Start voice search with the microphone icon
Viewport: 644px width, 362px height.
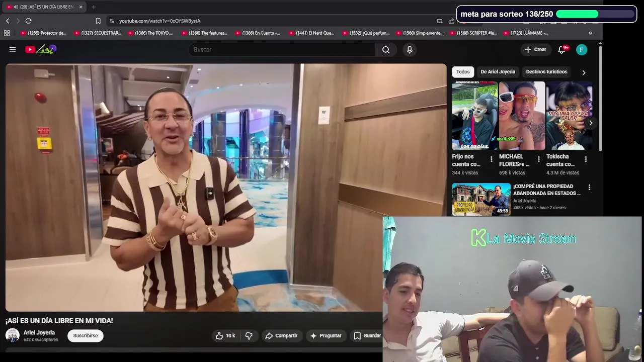pyautogui.click(x=410, y=50)
